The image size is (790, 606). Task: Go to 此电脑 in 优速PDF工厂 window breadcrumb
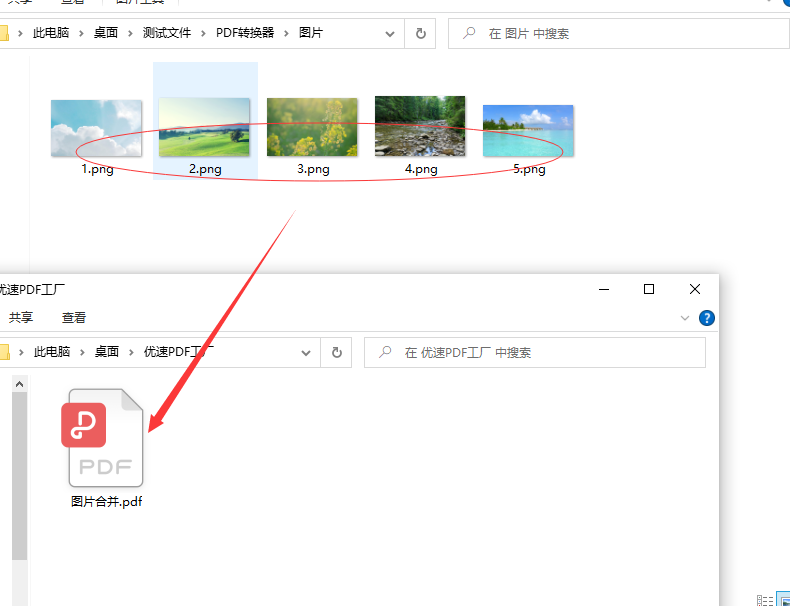[52, 352]
